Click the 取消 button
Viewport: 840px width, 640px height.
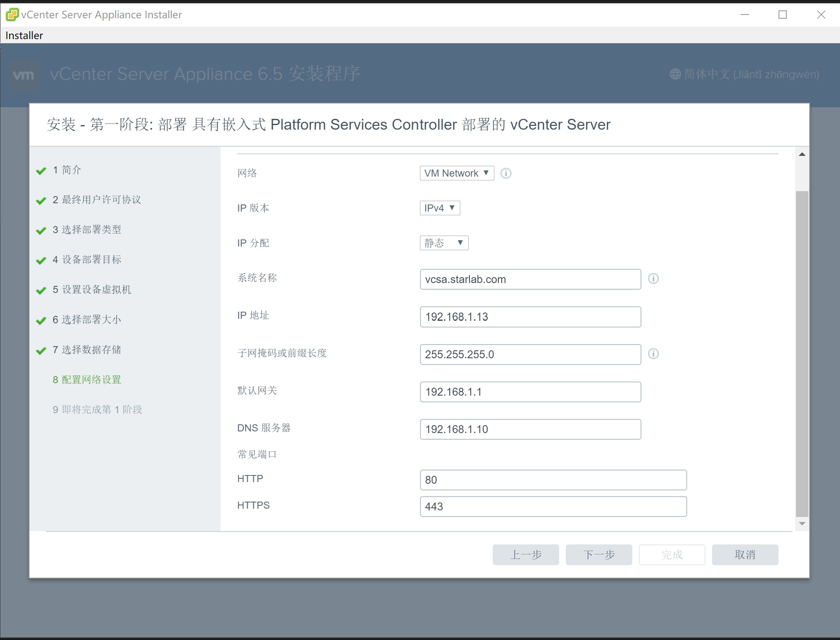point(745,555)
